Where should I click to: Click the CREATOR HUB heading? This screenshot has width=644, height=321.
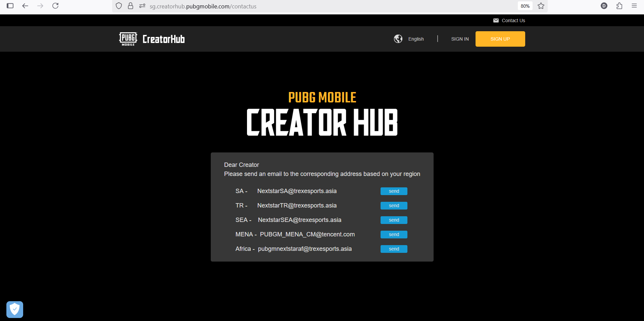322,122
